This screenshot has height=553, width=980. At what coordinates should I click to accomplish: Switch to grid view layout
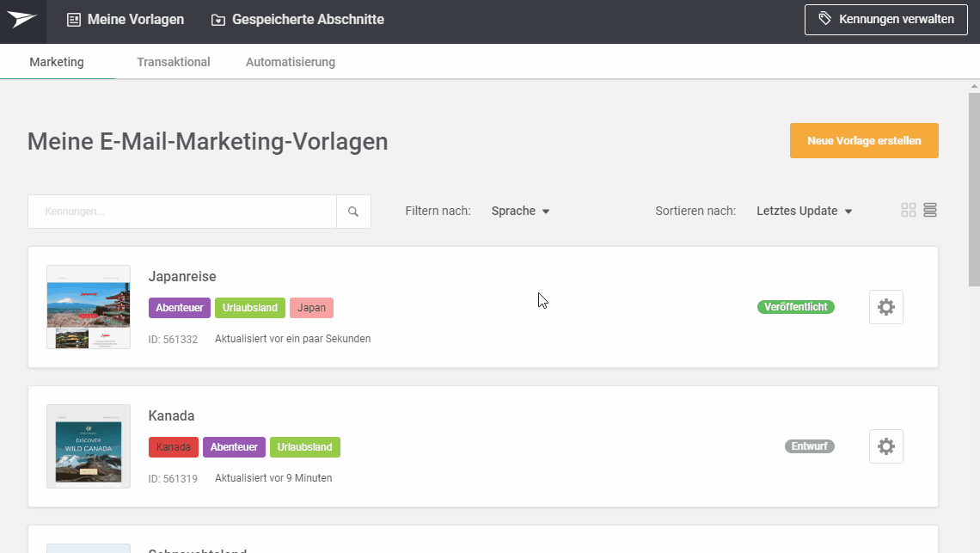pos(908,211)
